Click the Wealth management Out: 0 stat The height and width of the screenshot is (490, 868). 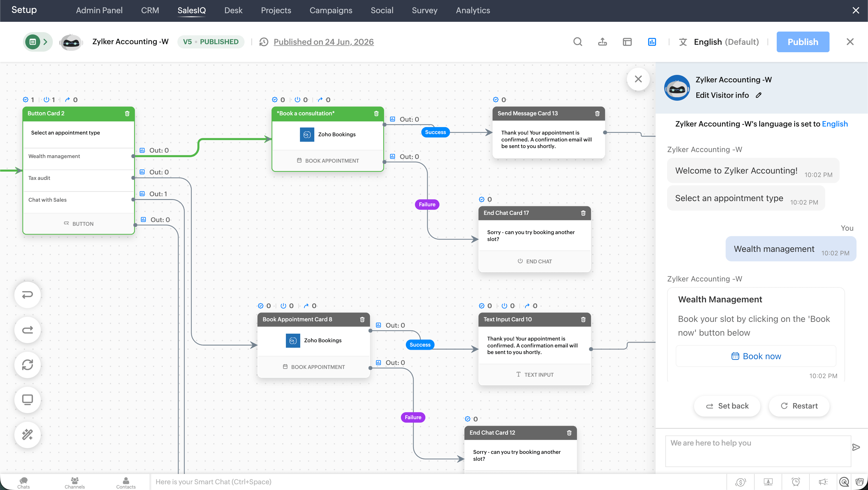[154, 151]
